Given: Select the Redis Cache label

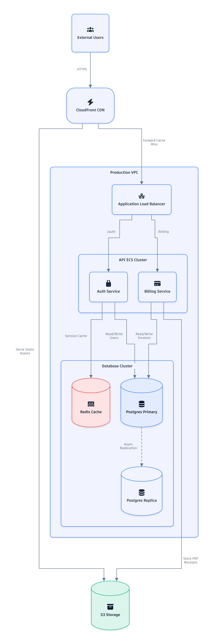Looking at the screenshot, I should click(91, 412).
